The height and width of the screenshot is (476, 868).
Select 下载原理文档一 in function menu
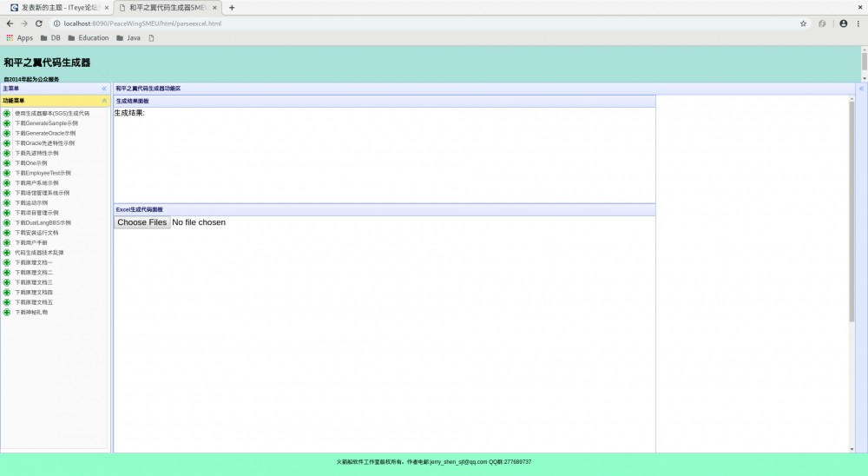[x=34, y=262]
